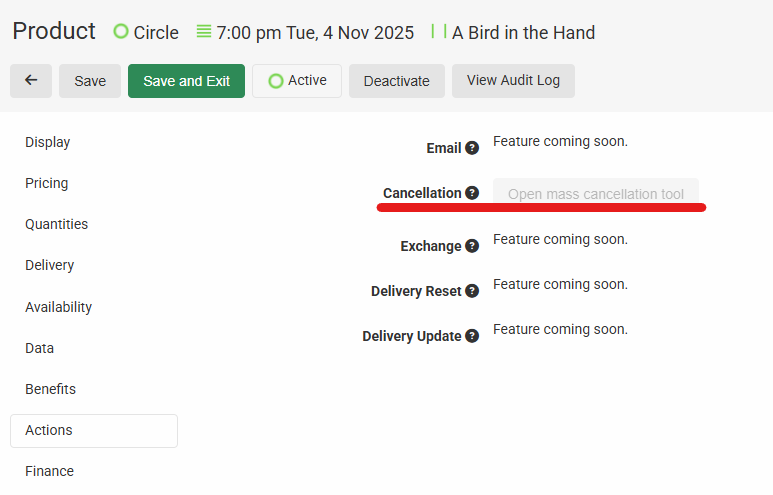773x495 pixels.
Task: Select the Benefits sidebar item
Action: (50, 389)
